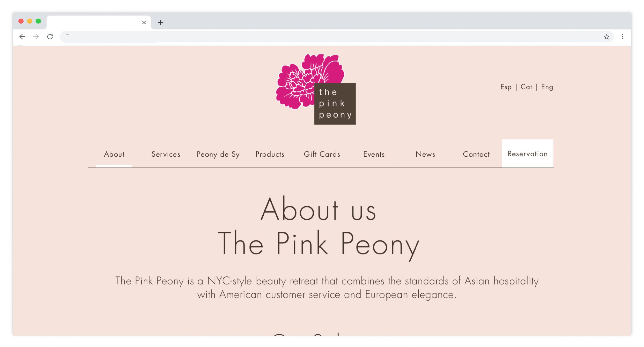This screenshot has height=347, width=644.
Task: Open the Events page
Action: click(x=374, y=154)
